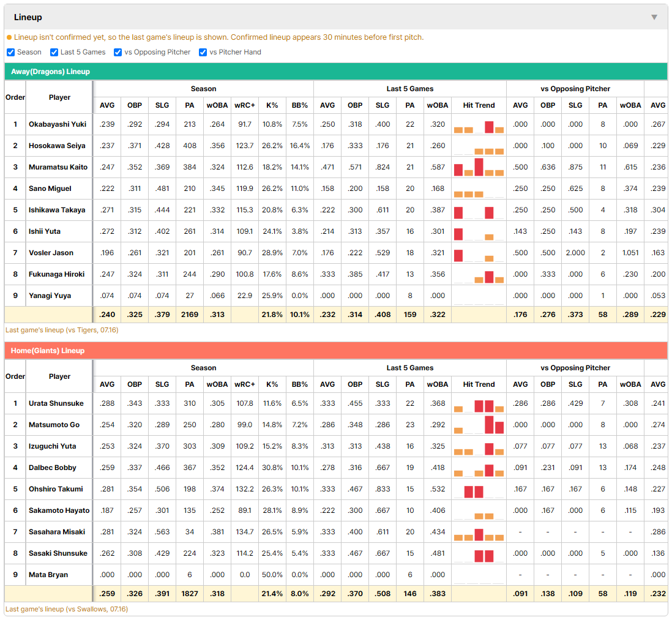The height and width of the screenshot is (620, 672).
Task: Toggle the vs Pitcher Hand checkbox
Action: [203, 52]
